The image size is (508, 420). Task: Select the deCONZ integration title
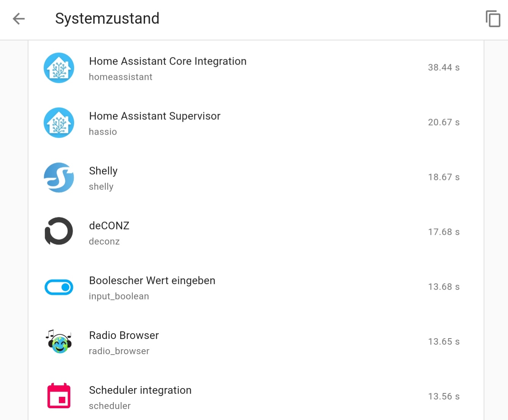point(109,226)
